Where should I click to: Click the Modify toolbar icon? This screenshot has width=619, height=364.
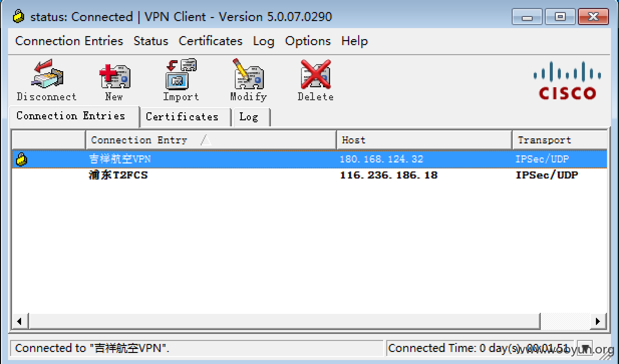(248, 80)
